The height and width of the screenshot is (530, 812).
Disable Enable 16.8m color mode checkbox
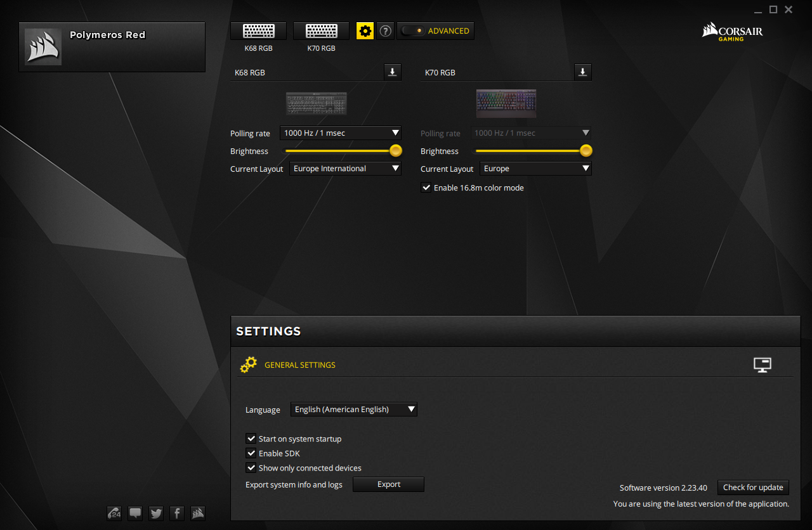426,188
